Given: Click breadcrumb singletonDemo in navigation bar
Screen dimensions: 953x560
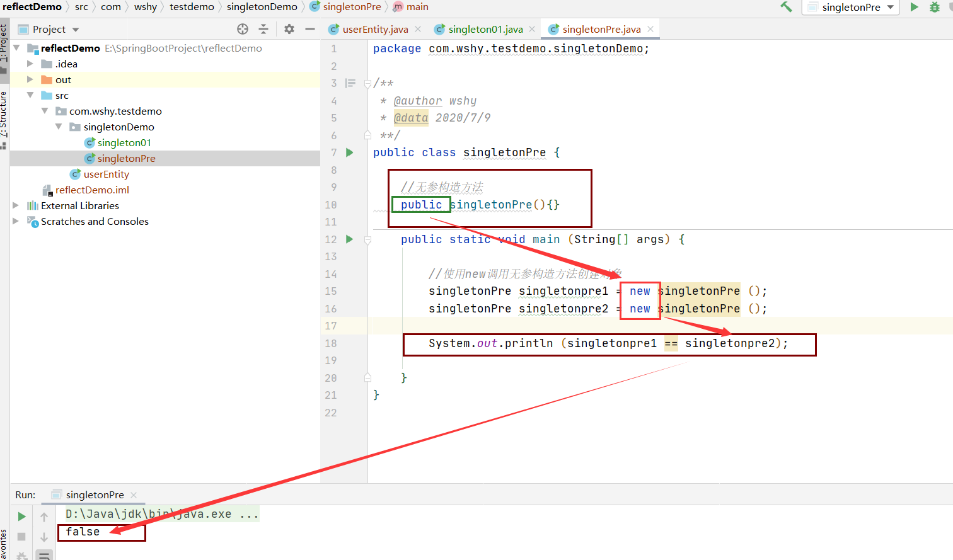Looking at the screenshot, I should (262, 7).
